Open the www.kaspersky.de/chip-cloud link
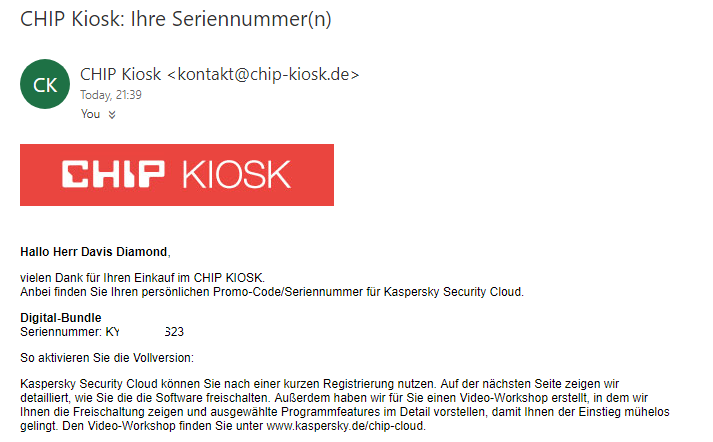 tap(345, 426)
